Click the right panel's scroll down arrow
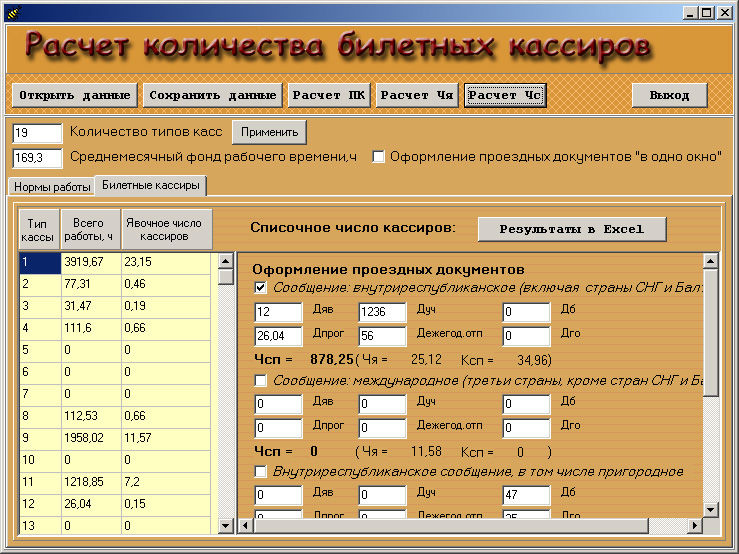Image resolution: width=739 pixels, height=554 pixels. (710, 510)
